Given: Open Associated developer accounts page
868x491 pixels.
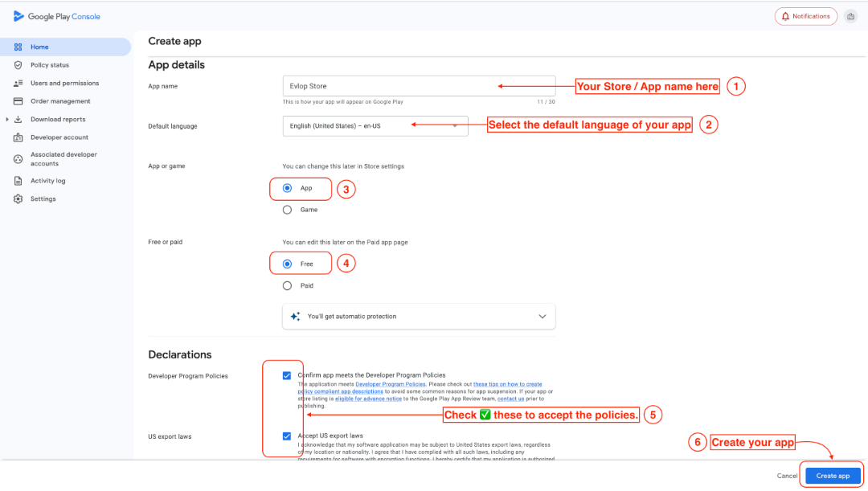Looking at the screenshot, I should (x=65, y=159).
